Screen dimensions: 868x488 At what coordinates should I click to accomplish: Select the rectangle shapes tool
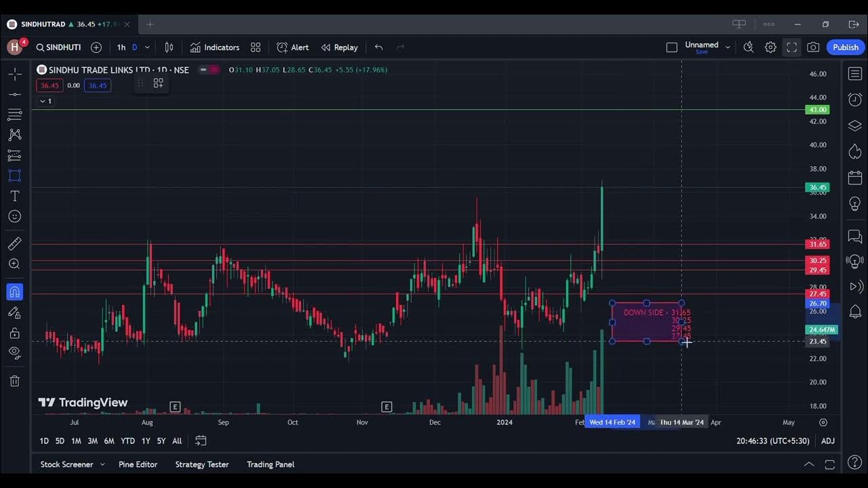click(14, 176)
